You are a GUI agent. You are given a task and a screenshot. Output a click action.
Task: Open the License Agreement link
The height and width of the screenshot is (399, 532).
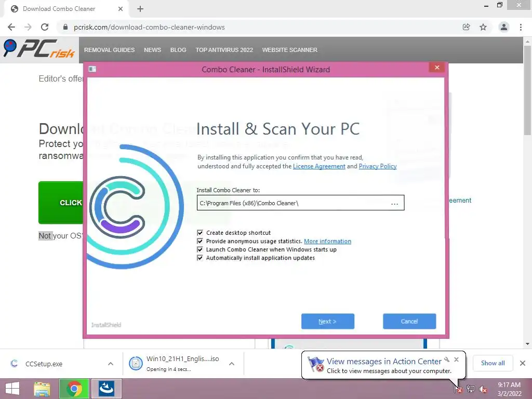pyautogui.click(x=319, y=166)
